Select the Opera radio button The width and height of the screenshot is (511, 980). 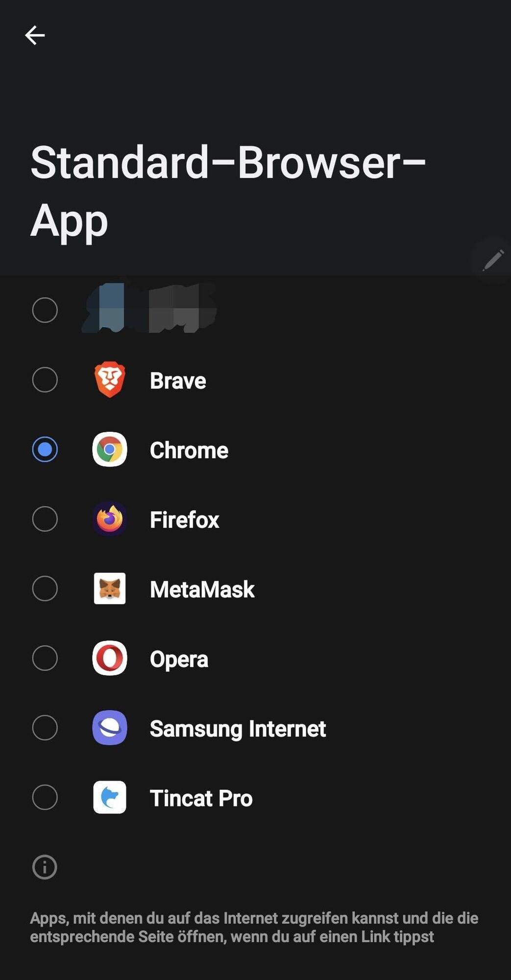click(x=45, y=658)
